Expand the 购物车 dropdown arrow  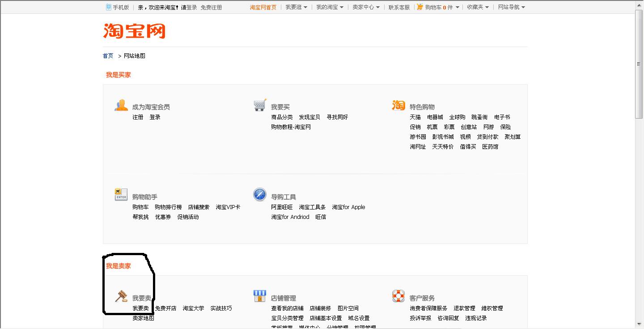(x=458, y=7)
